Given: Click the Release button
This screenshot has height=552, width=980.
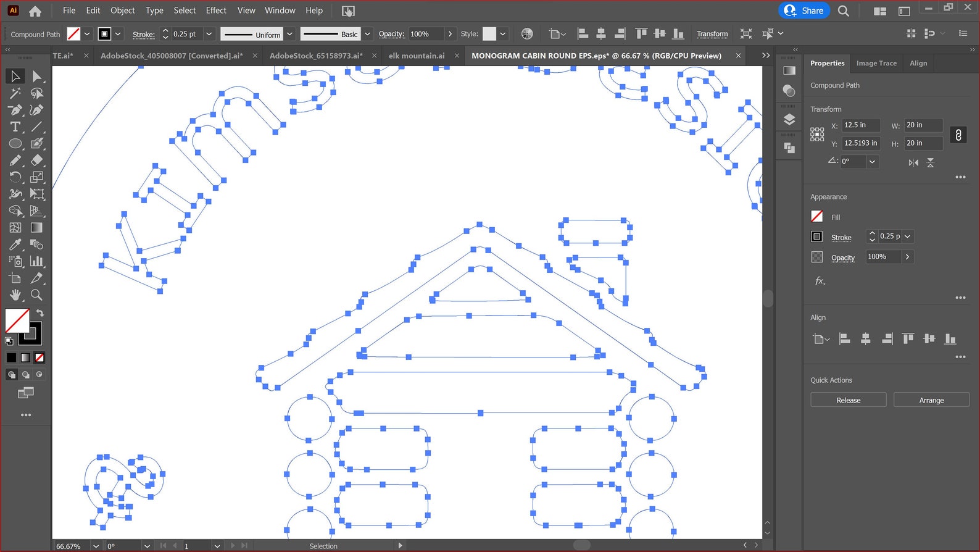Looking at the screenshot, I should (x=848, y=400).
